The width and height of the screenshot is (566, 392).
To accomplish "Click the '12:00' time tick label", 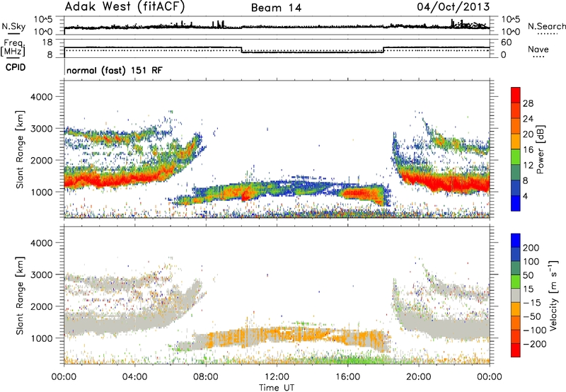I will [277, 377].
